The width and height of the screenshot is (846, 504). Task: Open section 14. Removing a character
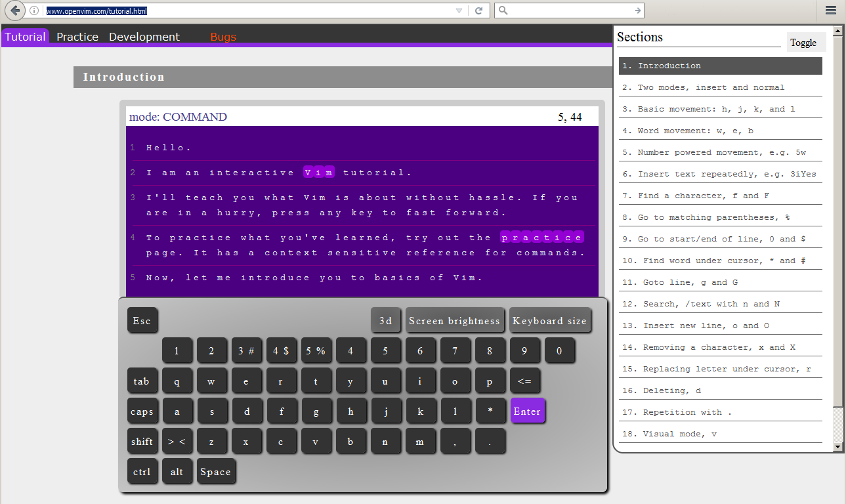(x=721, y=347)
